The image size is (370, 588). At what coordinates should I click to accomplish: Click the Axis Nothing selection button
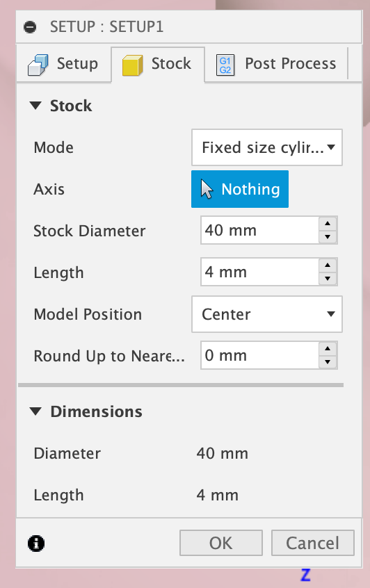point(240,189)
